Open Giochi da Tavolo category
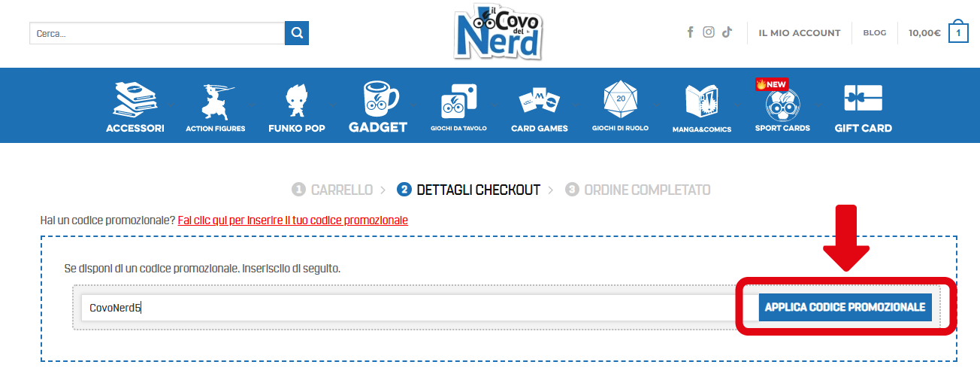The height and width of the screenshot is (383, 980). pyautogui.click(x=458, y=107)
